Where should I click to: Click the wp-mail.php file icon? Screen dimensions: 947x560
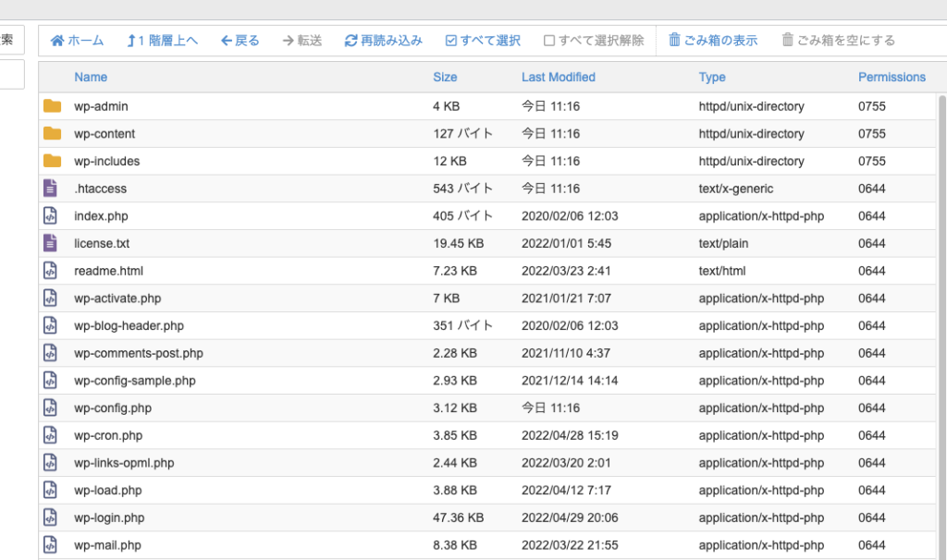click(x=50, y=545)
